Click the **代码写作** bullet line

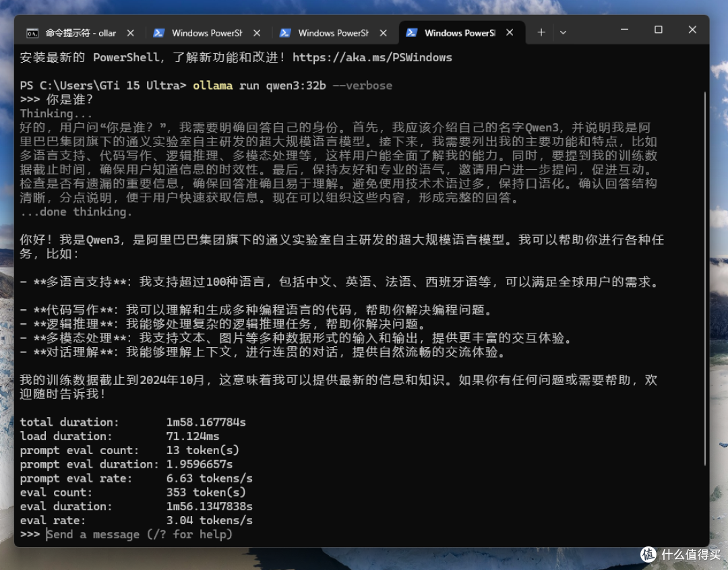(x=257, y=310)
